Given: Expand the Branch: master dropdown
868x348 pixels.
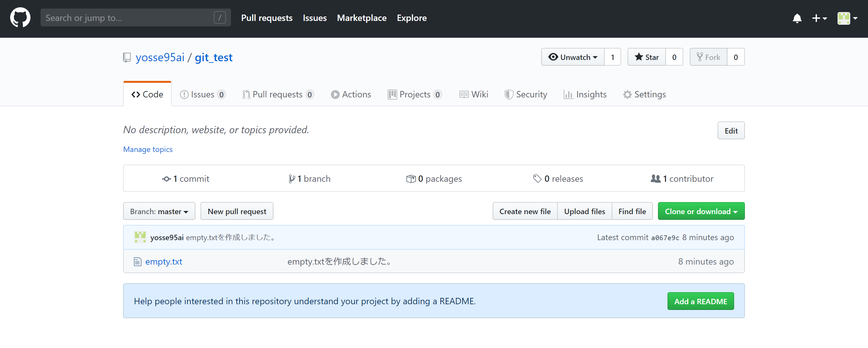Looking at the screenshot, I should tap(159, 211).
